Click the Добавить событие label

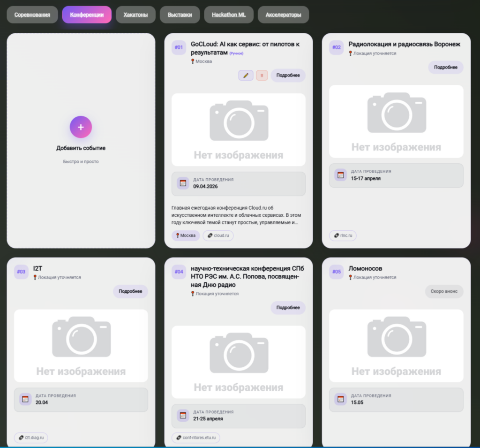pos(81,148)
